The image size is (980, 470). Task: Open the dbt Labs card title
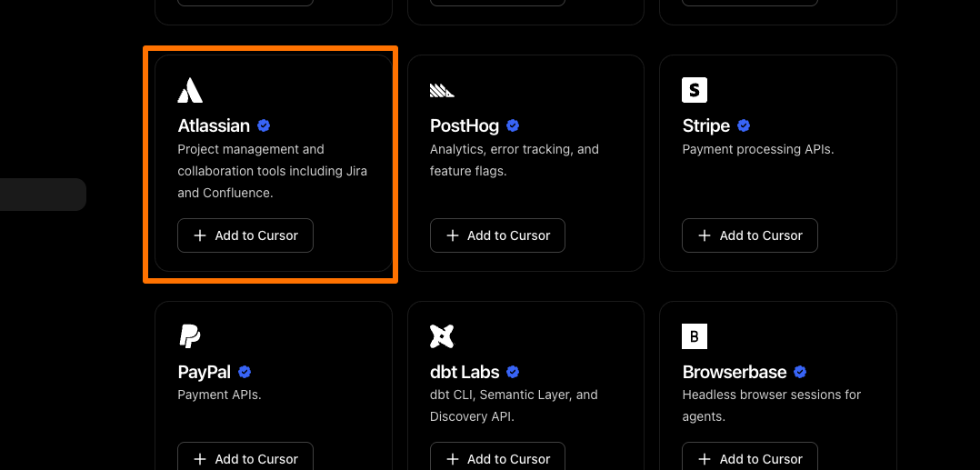465,372
